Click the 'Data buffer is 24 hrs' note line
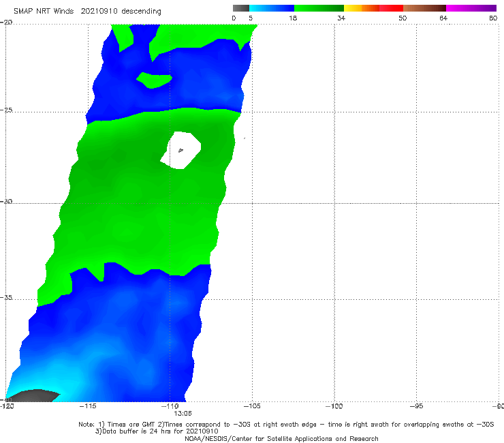This screenshot has width=504, height=443. click(157, 431)
